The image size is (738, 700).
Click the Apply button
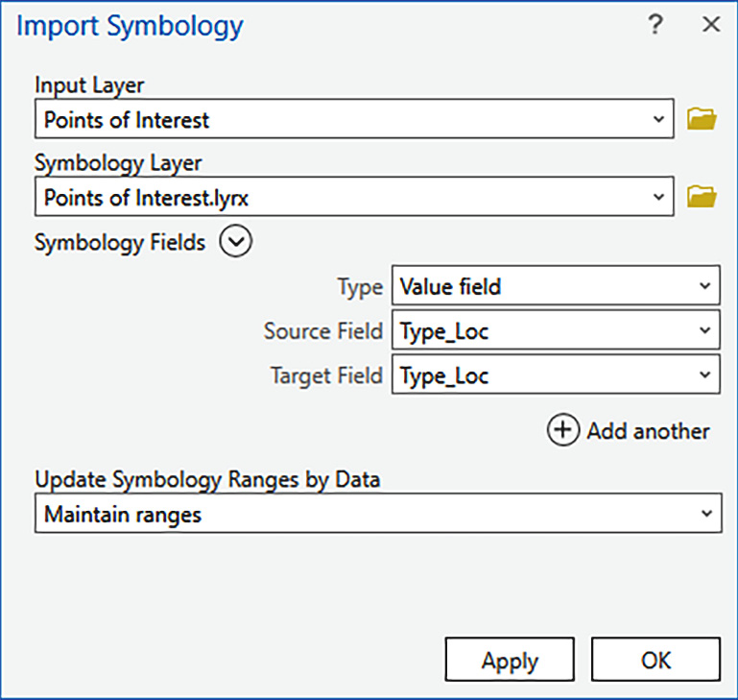(x=510, y=660)
